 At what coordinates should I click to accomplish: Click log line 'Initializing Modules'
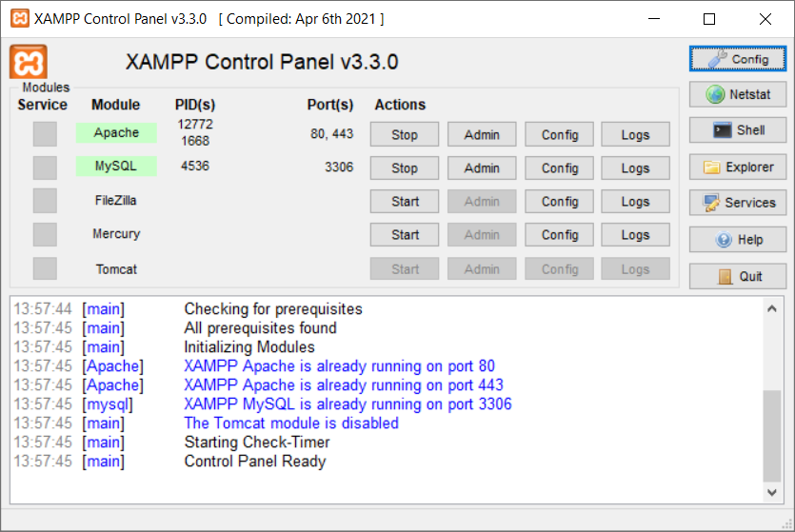248,347
